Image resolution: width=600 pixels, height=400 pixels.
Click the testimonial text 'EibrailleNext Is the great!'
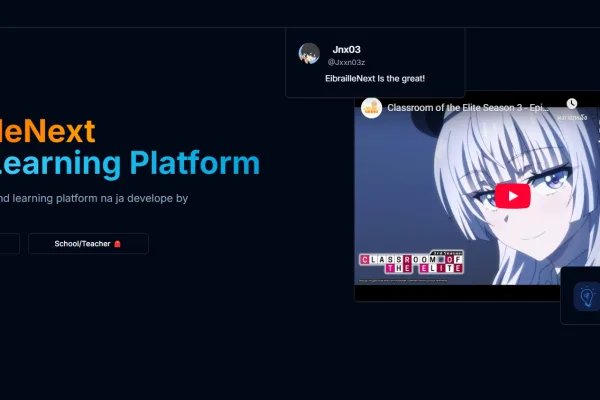pos(375,78)
